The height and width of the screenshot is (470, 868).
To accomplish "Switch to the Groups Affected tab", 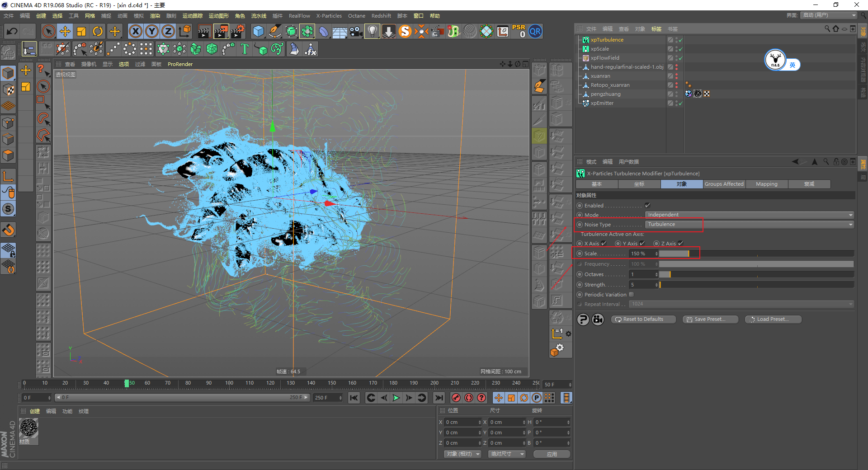I will [x=724, y=184].
